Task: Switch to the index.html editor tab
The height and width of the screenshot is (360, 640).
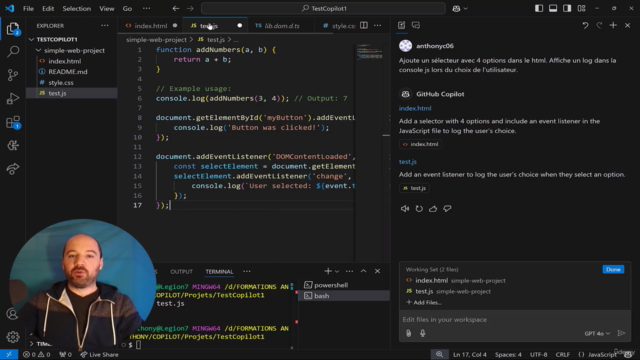Action: (x=151, y=26)
